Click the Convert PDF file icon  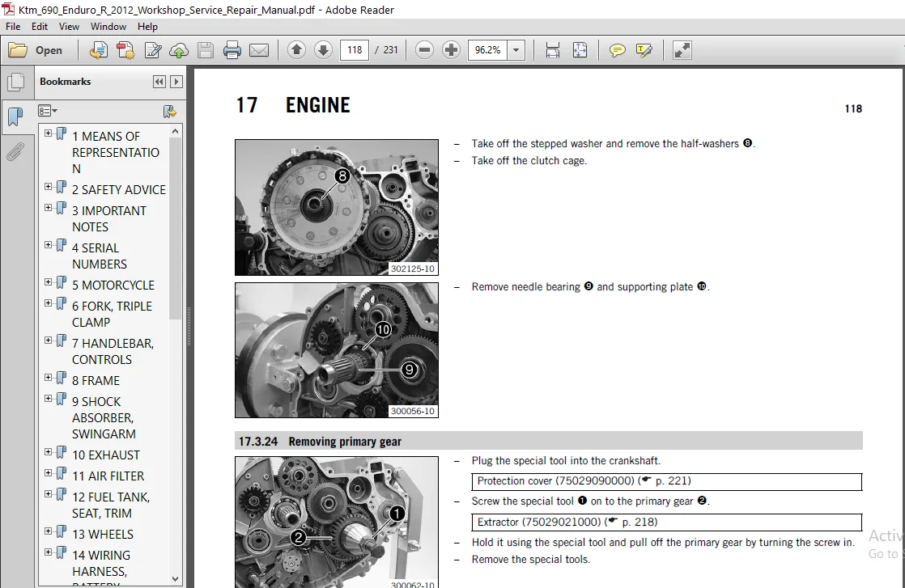[x=125, y=50]
